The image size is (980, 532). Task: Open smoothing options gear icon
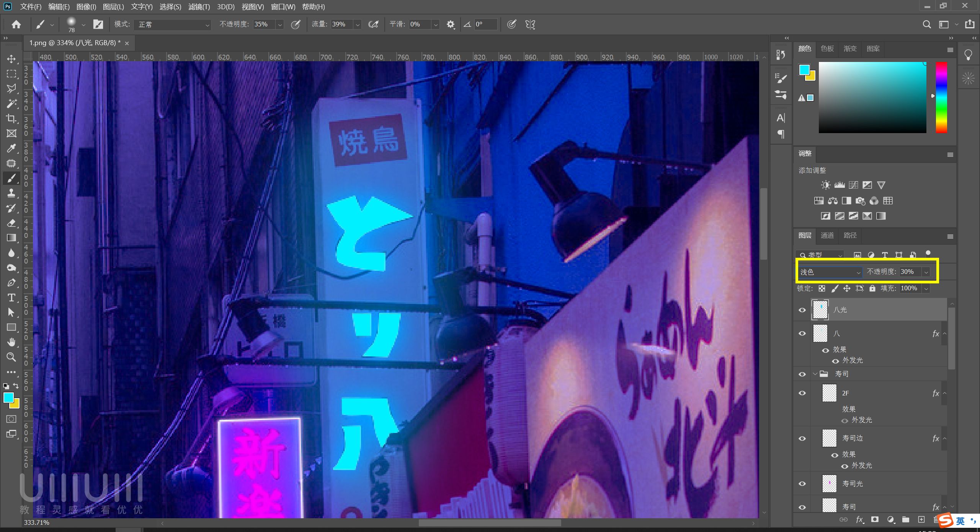tap(451, 24)
